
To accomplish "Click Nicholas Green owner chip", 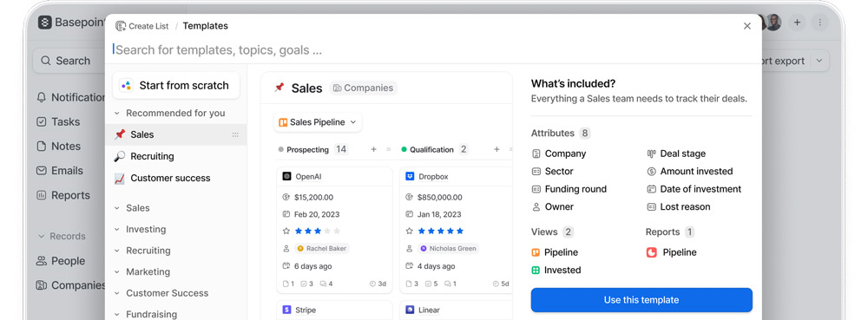I will coord(449,249).
